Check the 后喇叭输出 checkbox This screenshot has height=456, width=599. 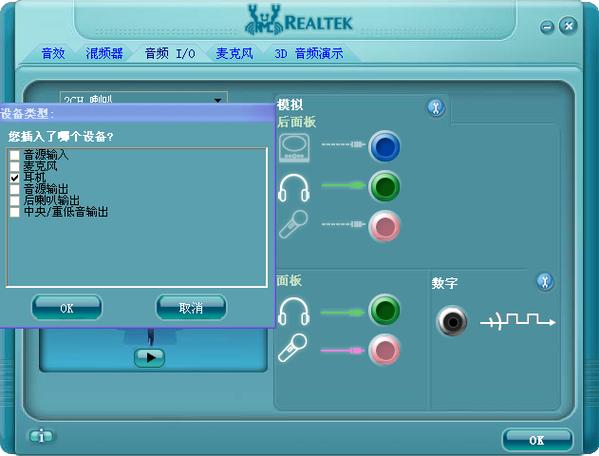click(x=15, y=201)
